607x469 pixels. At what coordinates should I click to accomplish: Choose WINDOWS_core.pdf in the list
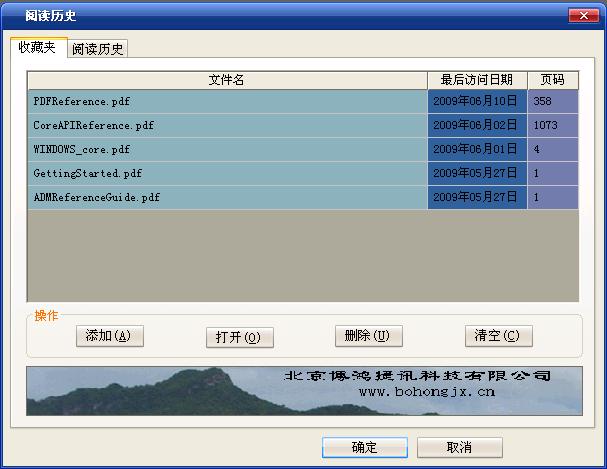[81, 150]
